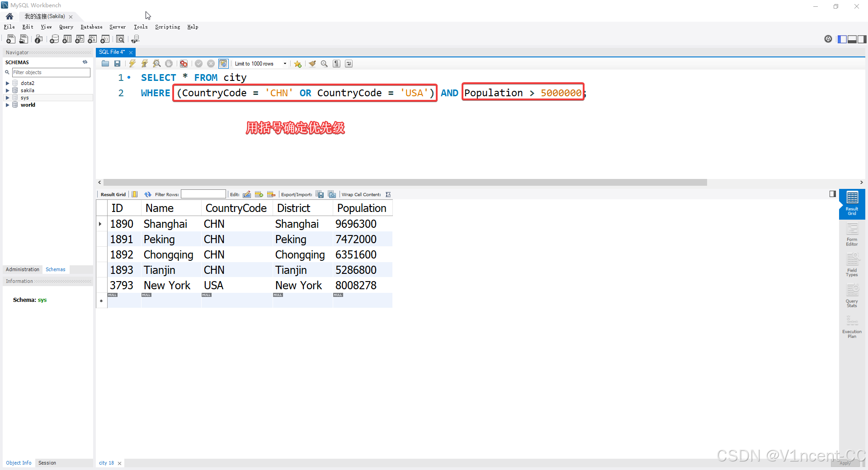
Task: Stop the running query with hand icon
Action: pyautogui.click(x=169, y=64)
